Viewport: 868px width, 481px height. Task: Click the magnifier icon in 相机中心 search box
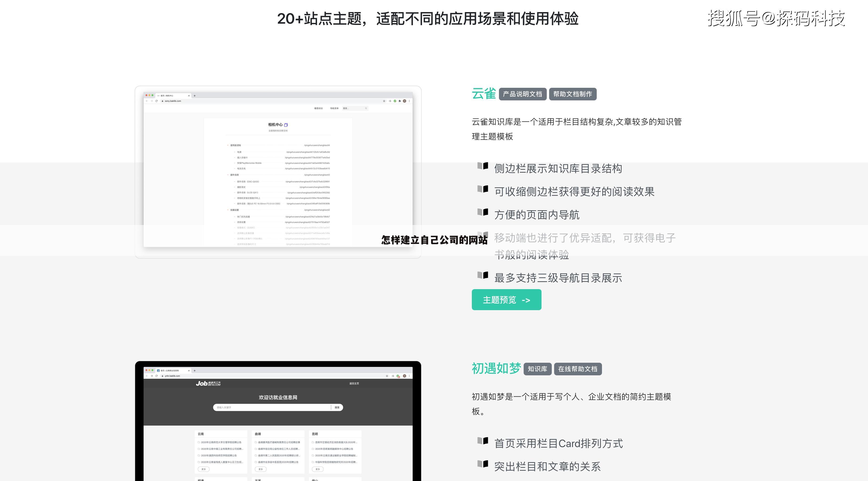coord(366,109)
